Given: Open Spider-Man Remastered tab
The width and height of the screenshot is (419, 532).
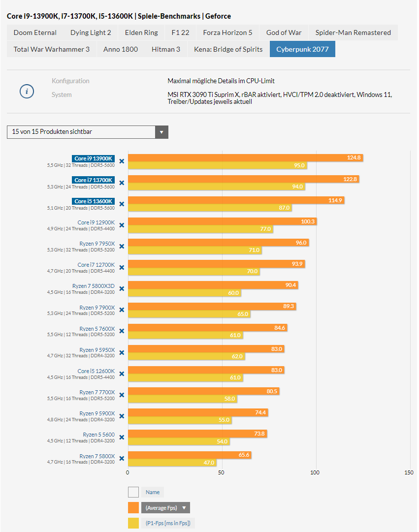Looking at the screenshot, I should tap(353, 32).
